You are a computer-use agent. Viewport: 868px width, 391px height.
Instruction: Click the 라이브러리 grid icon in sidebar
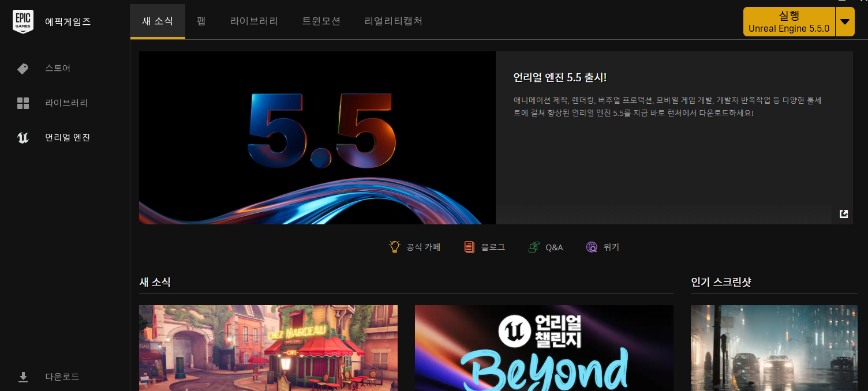[23, 103]
